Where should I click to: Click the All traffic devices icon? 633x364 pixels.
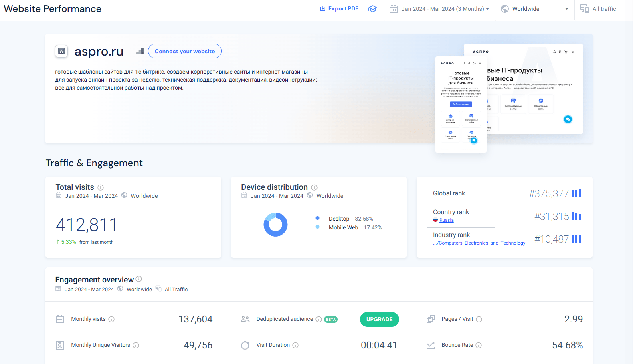(x=584, y=9)
